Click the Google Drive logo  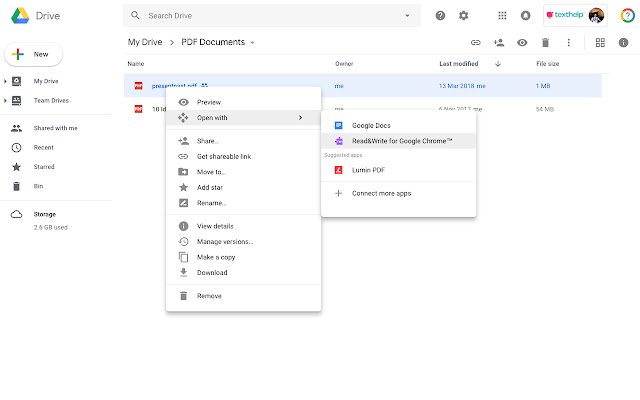[20, 16]
